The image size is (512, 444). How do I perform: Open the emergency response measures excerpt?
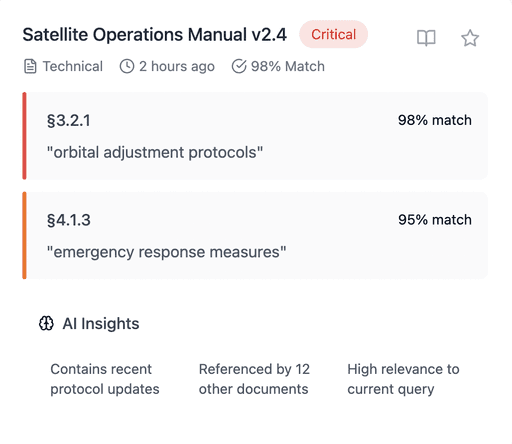click(166, 252)
